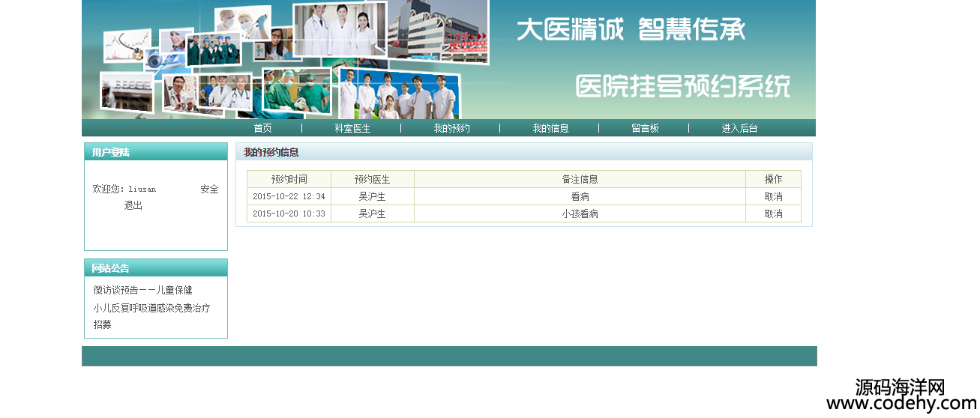This screenshot has width=980, height=418.
Task: Click the 看病 remark cell
Action: point(580,196)
